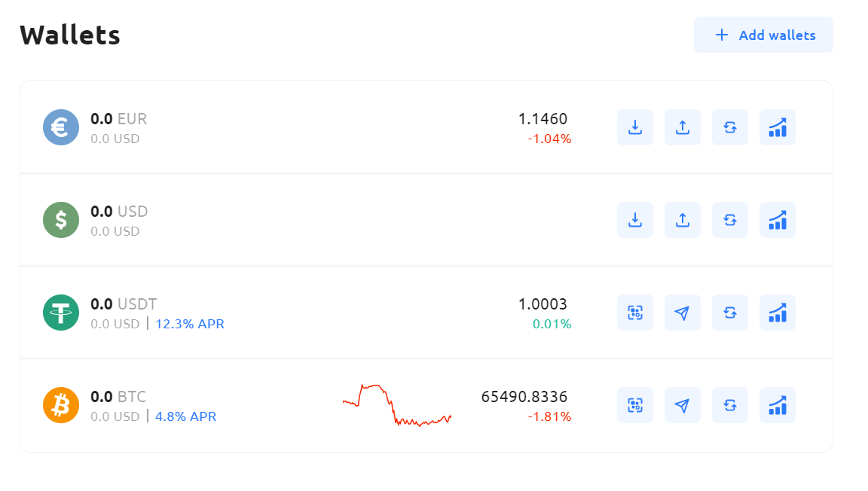This screenshot has height=491, width=868.
Task: Click exchange icon in USDT row
Action: (x=730, y=313)
